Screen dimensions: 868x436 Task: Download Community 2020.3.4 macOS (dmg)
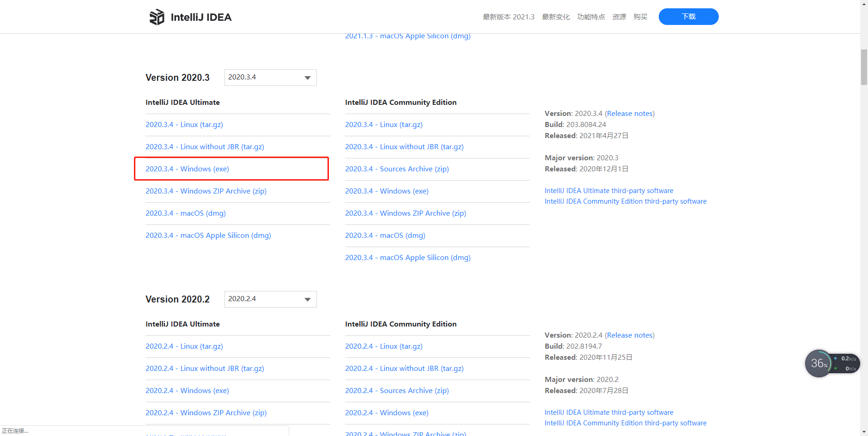385,236
